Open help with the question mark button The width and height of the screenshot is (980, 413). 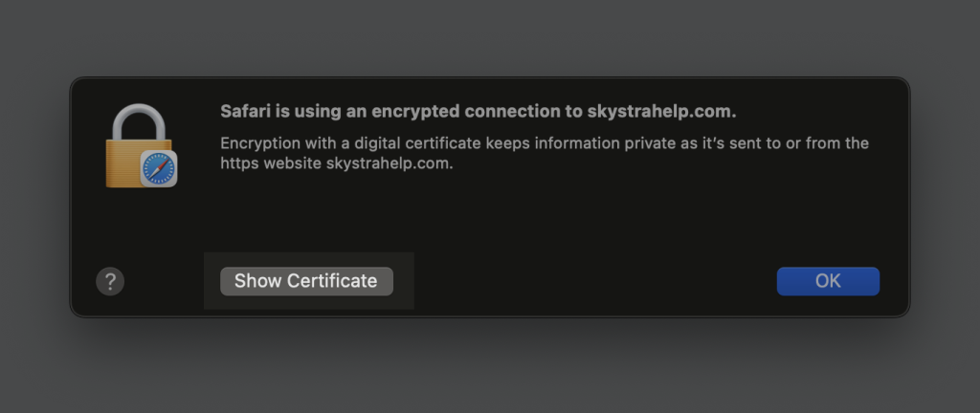110,281
